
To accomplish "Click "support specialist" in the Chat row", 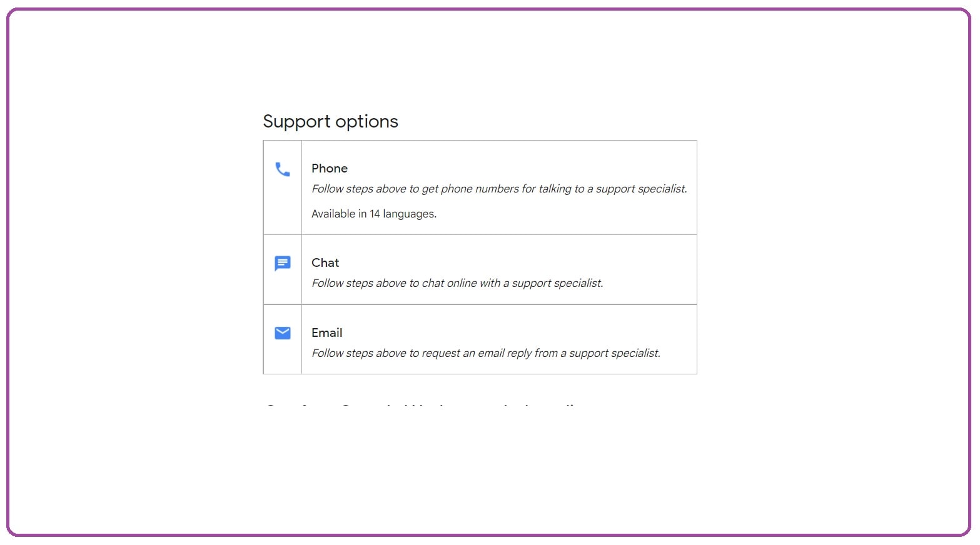I will point(557,283).
